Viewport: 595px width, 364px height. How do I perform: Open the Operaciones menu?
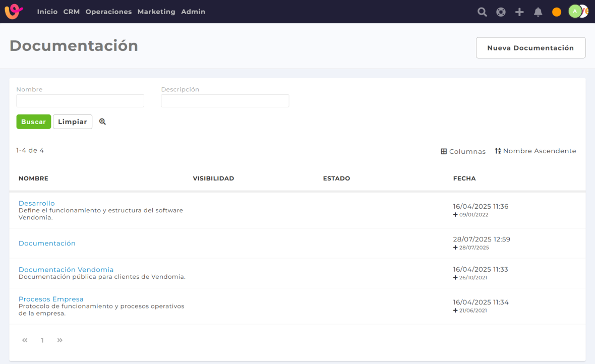[x=108, y=12]
